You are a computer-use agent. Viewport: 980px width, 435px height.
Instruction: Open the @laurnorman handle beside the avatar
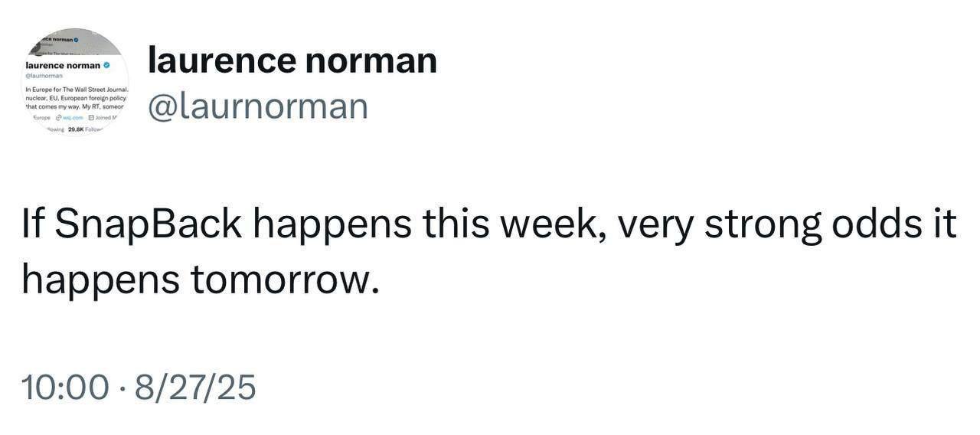click(x=257, y=106)
